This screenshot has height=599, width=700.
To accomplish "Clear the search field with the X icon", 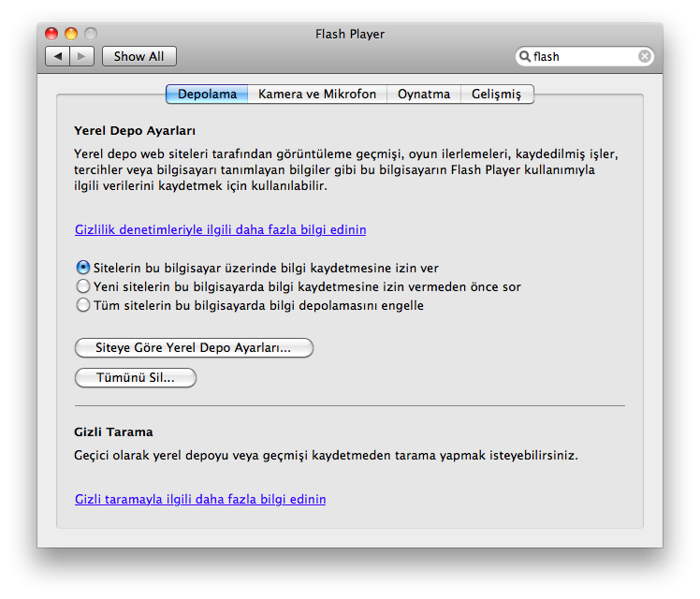I will [x=645, y=56].
